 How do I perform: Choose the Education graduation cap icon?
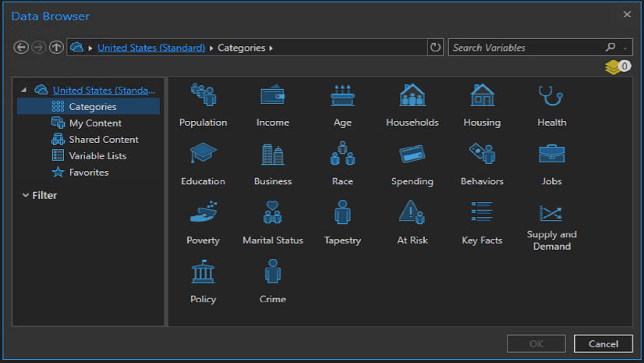(x=203, y=155)
